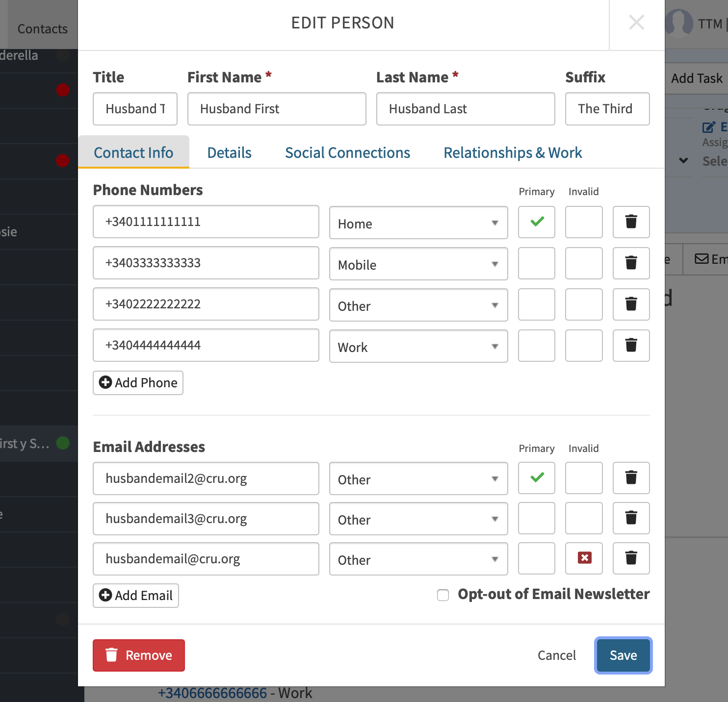Open type dropdown for husbandemail3@cru.org
Image resolution: width=728 pixels, height=702 pixels.
(x=418, y=519)
